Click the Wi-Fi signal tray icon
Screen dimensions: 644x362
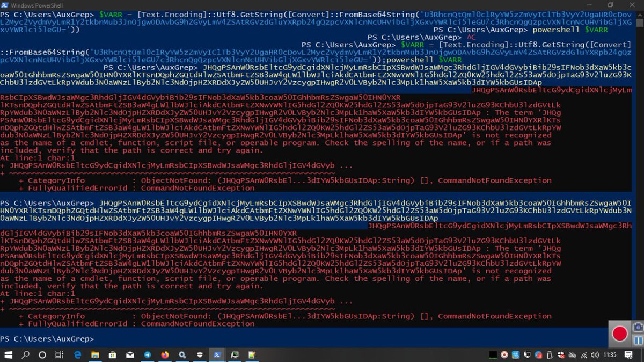click(584, 355)
